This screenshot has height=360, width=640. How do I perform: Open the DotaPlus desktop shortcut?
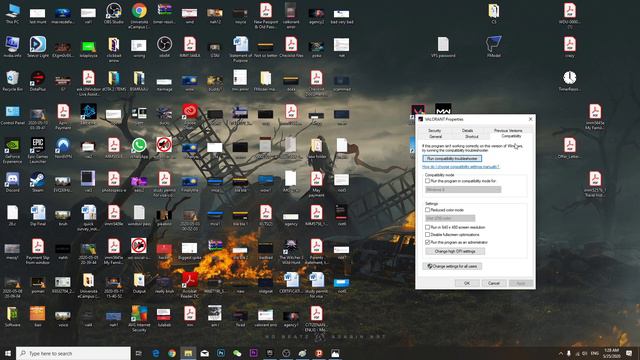(38, 80)
